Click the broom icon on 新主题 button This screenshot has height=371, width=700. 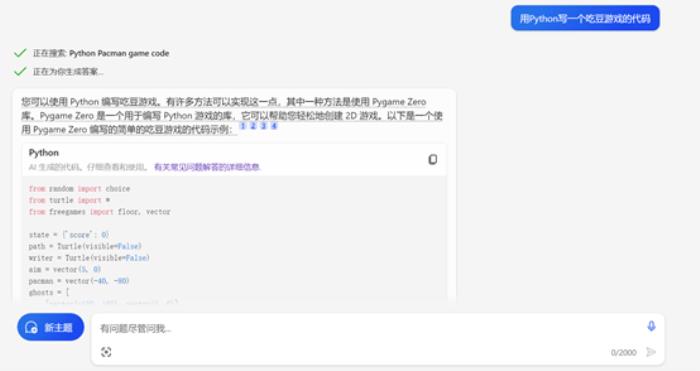click(x=31, y=327)
